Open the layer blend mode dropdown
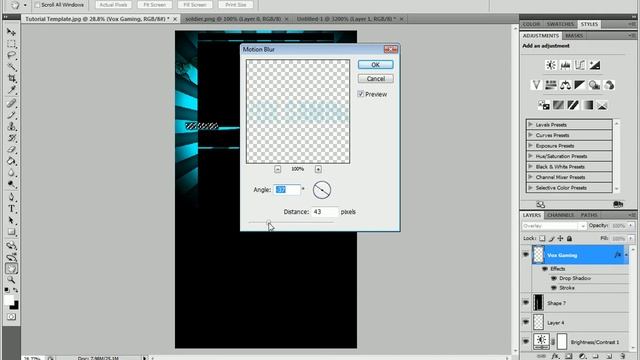Screen dimensions: 640x360 (x=554, y=226)
